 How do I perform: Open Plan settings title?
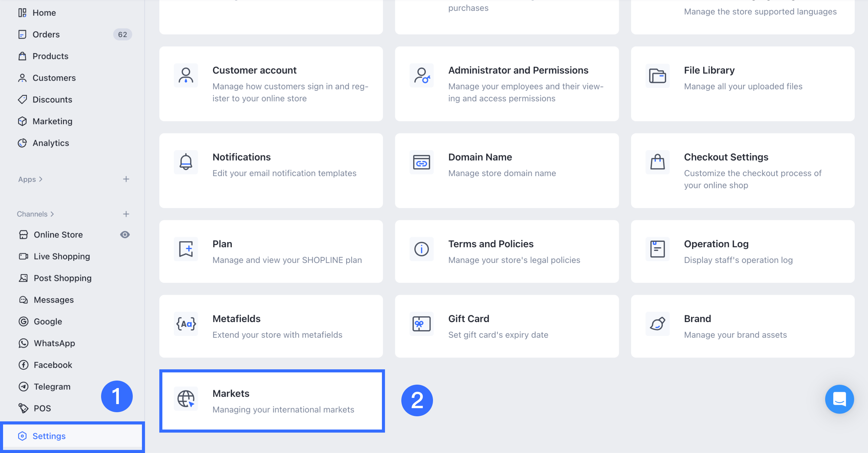pyautogui.click(x=222, y=244)
